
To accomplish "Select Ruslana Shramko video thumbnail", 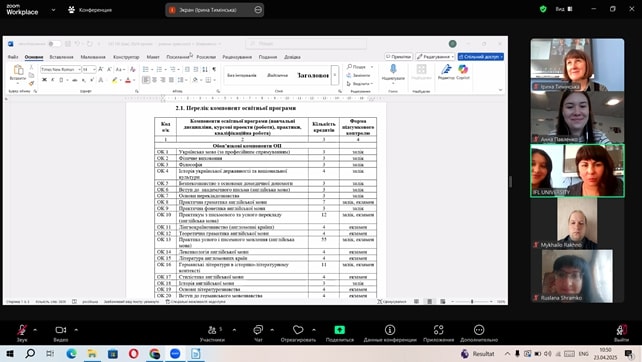I will tap(577, 276).
